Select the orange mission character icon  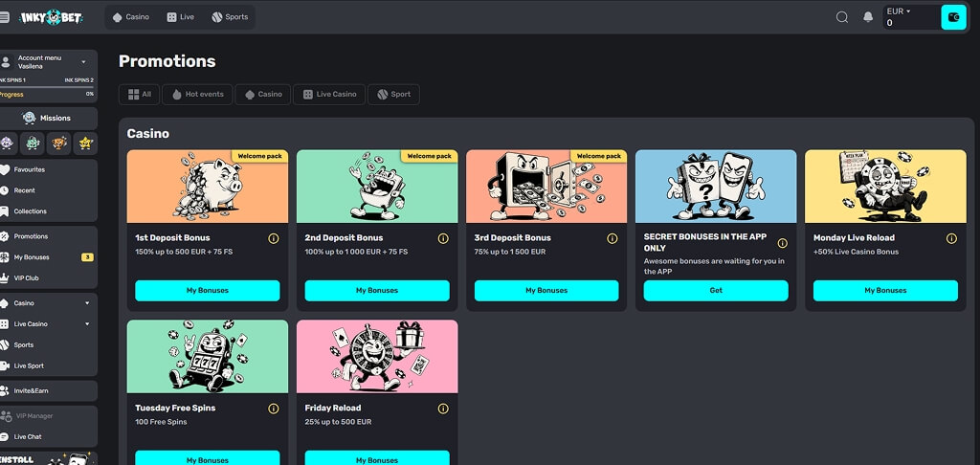point(58,144)
